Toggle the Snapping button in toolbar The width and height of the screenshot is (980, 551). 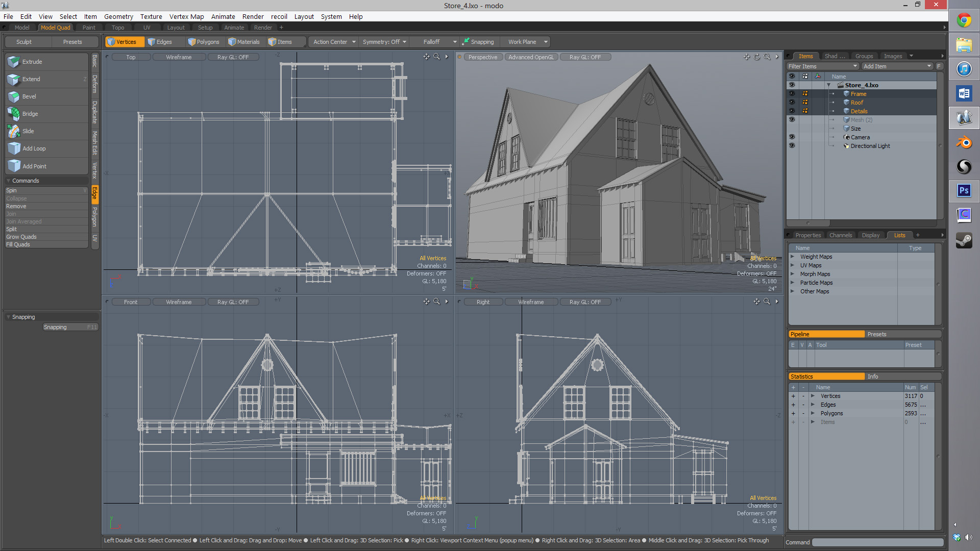(x=478, y=42)
